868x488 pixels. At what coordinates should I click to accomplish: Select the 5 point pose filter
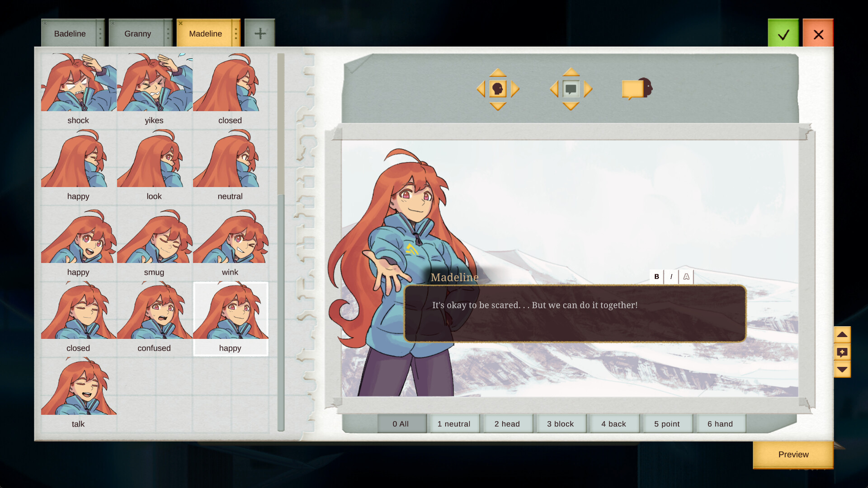click(667, 424)
